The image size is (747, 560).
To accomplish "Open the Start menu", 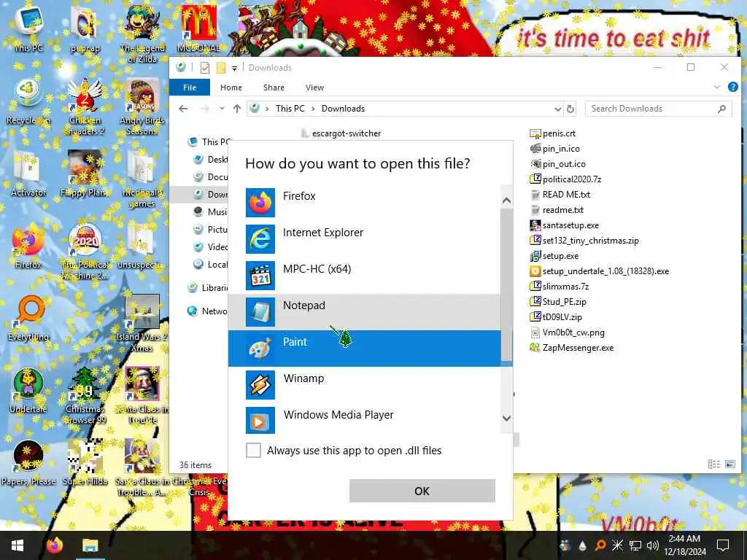I will click(18, 545).
